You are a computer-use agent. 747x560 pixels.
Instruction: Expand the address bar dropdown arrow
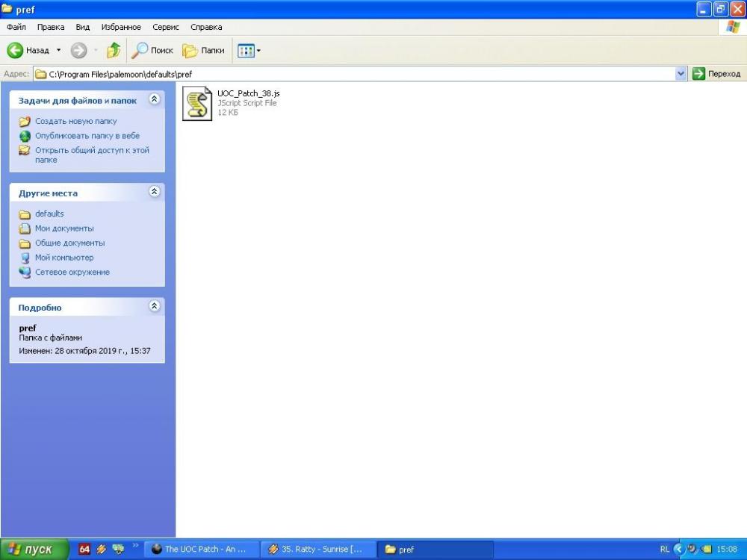pos(681,73)
